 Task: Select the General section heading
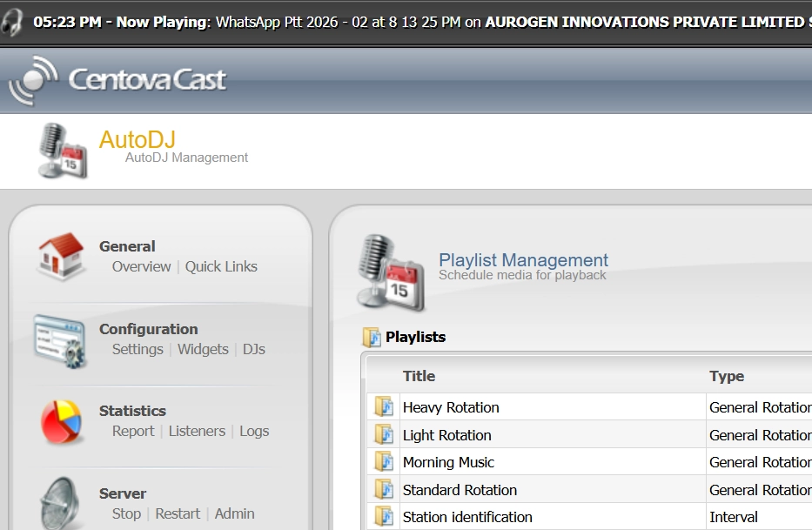pyautogui.click(x=127, y=246)
